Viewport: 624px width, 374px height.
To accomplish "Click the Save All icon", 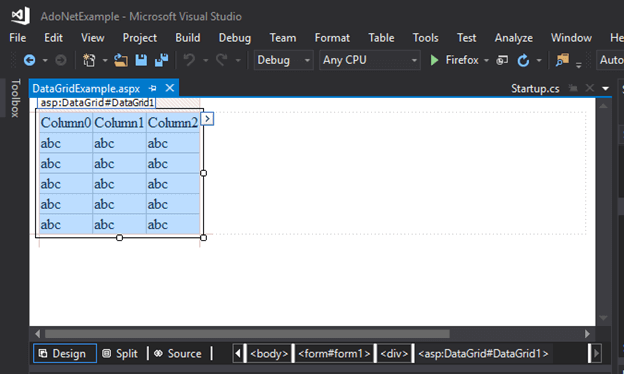I will [x=162, y=60].
